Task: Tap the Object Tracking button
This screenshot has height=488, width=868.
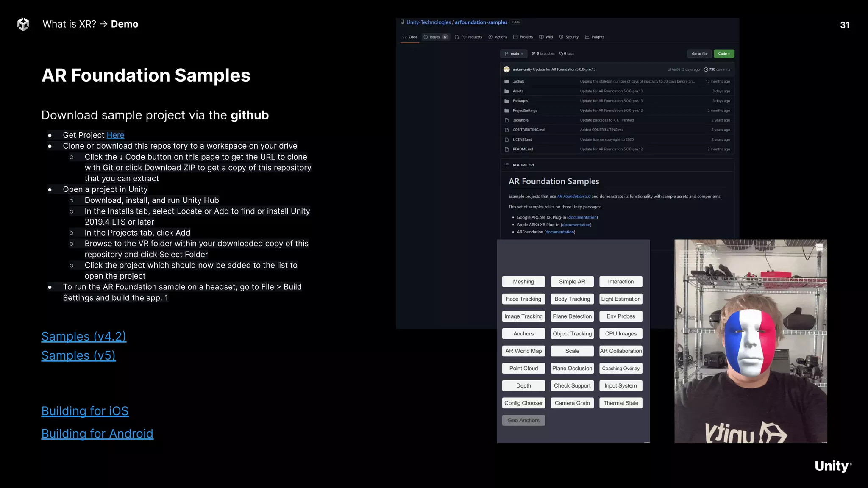Action: pos(572,334)
